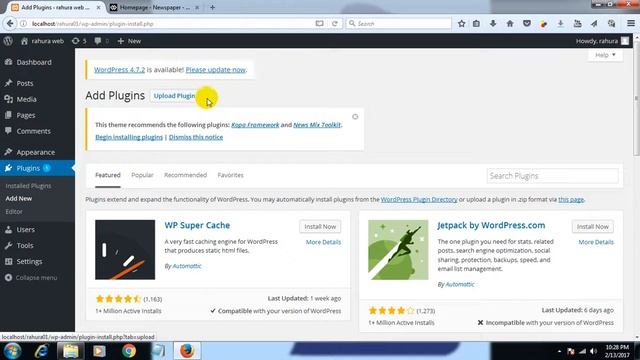Open Pages in the sidebar
640x360 pixels.
click(x=25, y=116)
